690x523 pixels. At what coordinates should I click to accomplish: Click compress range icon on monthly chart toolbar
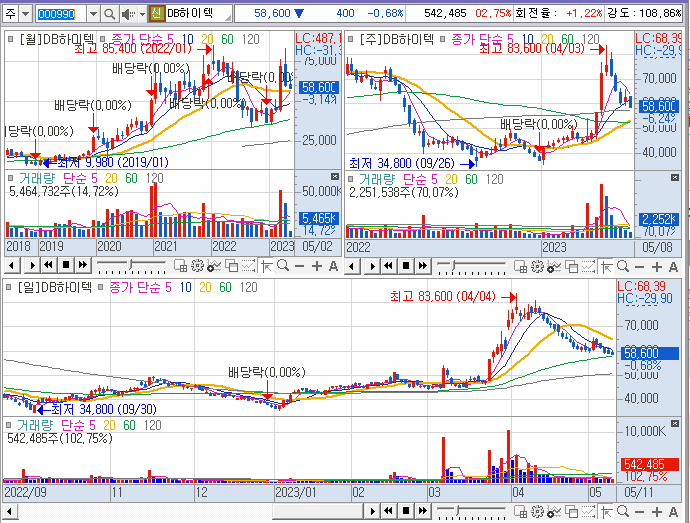(x=248, y=266)
